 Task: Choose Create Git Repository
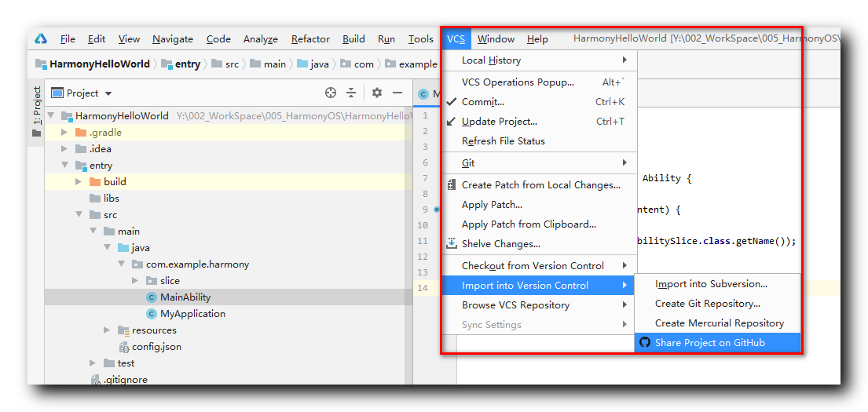[717, 304]
